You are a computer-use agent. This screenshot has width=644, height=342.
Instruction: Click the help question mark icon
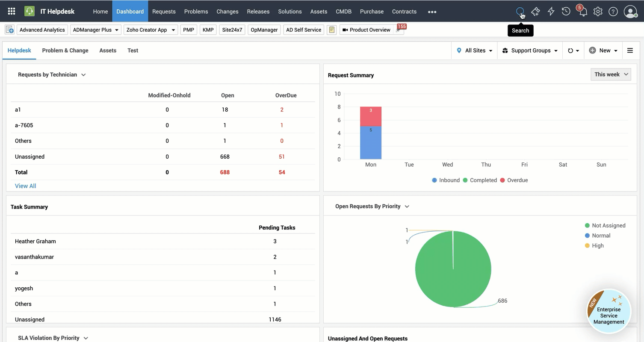pos(613,12)
